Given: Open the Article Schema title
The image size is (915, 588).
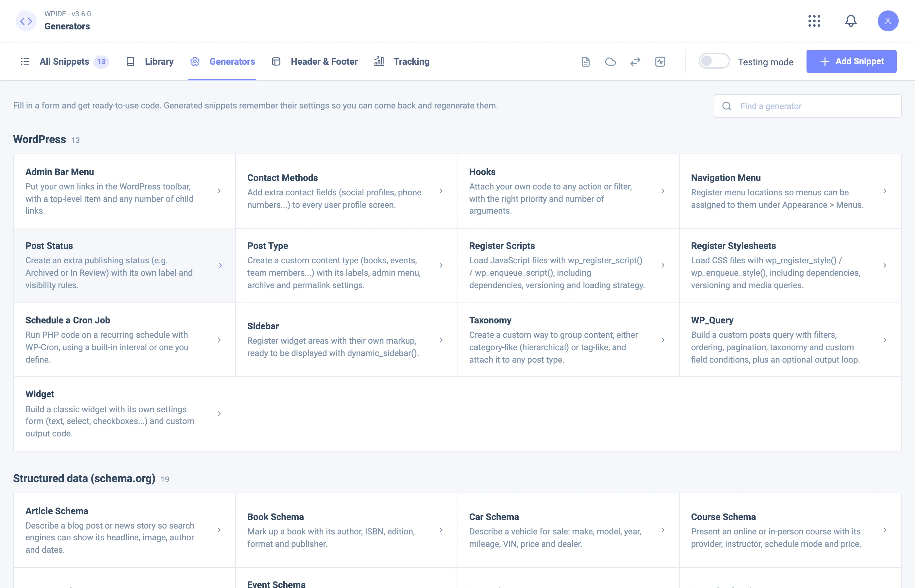Looking at the screenshot, I should [57, 511].
